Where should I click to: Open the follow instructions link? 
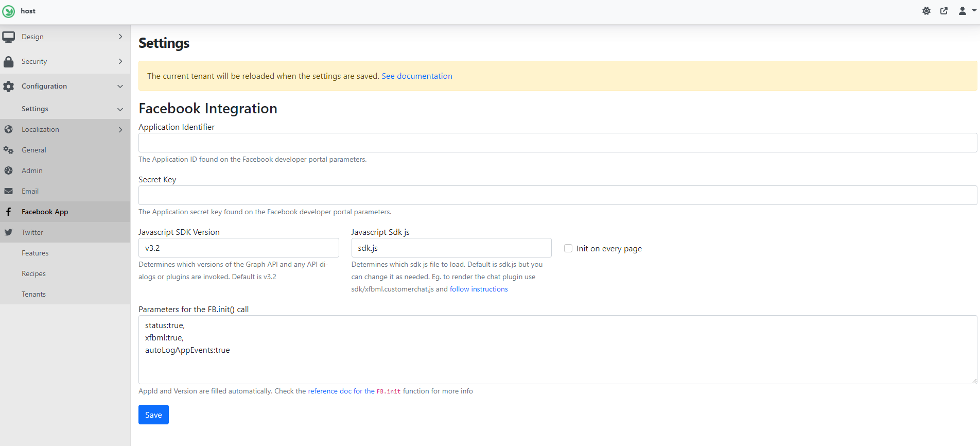(x=479, y=289)
